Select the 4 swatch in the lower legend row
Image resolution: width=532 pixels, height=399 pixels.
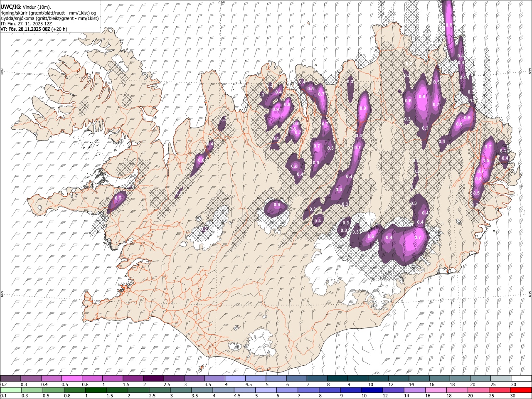(223, 390)
